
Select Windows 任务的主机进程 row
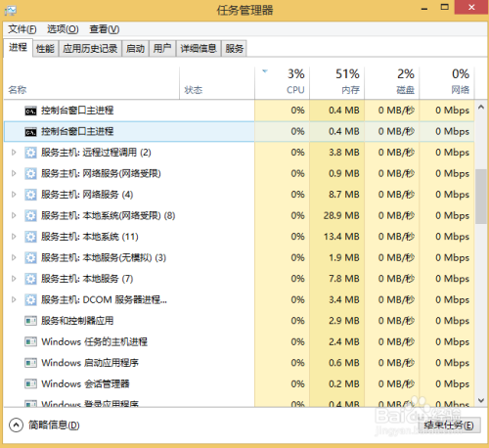[239, 342]
